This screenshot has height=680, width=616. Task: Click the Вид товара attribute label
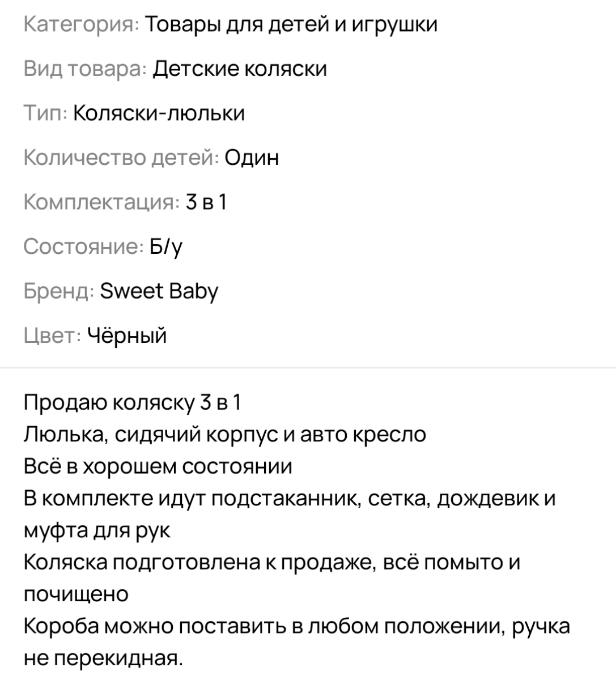click(x=85, y=69)
